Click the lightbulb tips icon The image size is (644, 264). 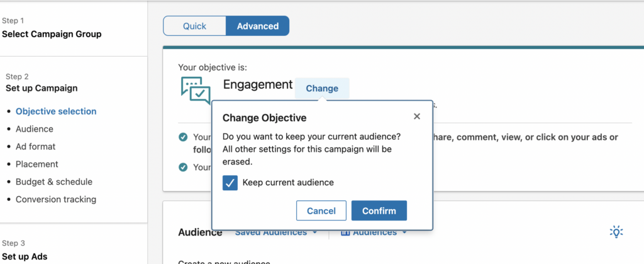[616, 232]
